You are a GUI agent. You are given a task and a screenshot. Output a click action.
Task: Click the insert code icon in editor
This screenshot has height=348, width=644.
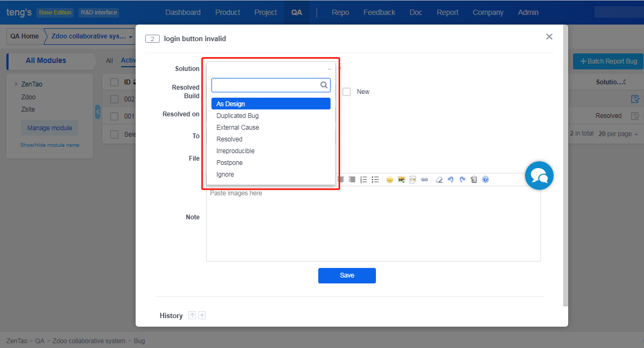click(413, 180)
